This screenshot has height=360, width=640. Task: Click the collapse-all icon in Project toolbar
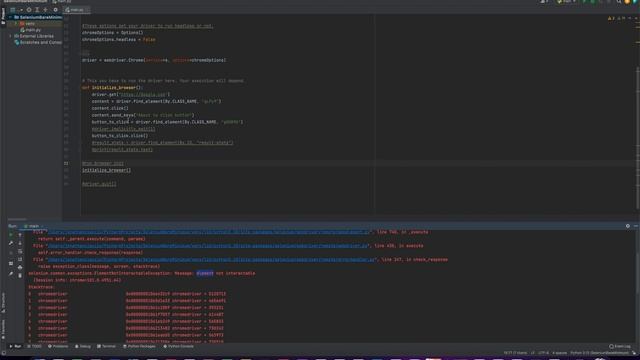point(46,10)
